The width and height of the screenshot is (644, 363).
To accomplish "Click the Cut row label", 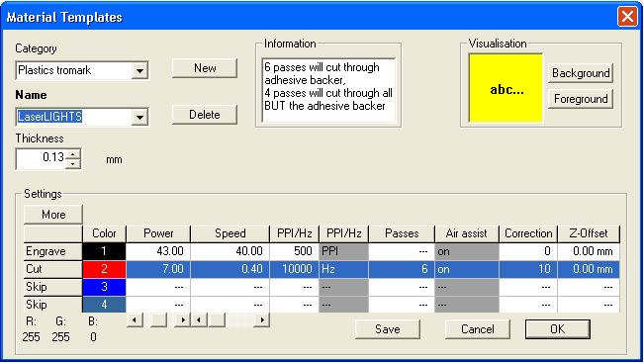I will tap(53, 269).
